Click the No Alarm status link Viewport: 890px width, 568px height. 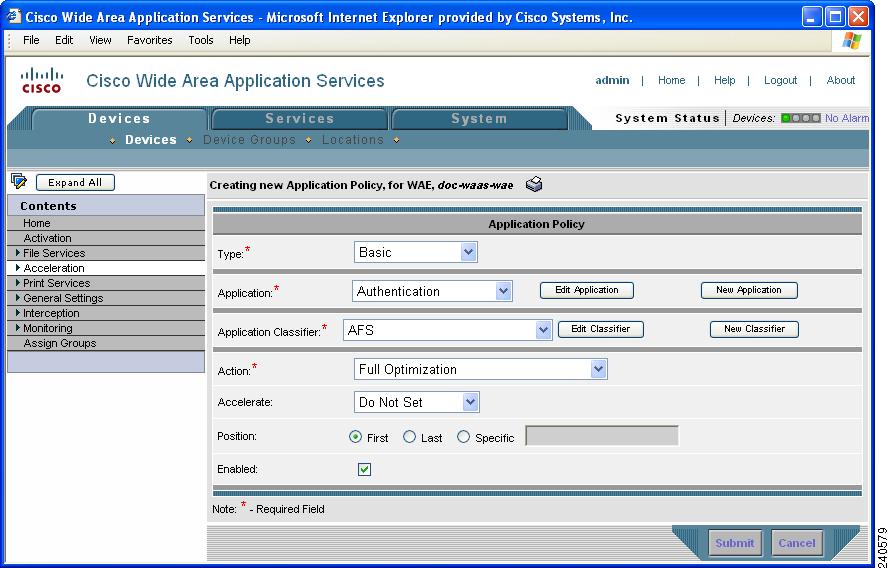(846, 118)
